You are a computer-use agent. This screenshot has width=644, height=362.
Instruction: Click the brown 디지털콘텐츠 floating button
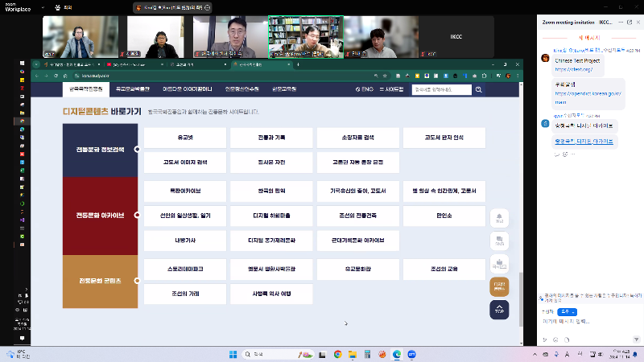pyautogui.click(x=499, y=286)
